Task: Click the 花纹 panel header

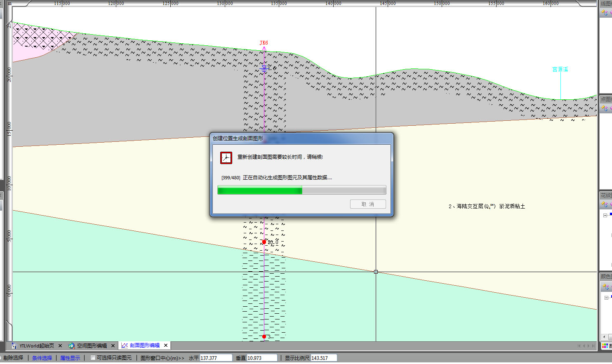Action: pos(606,195)
